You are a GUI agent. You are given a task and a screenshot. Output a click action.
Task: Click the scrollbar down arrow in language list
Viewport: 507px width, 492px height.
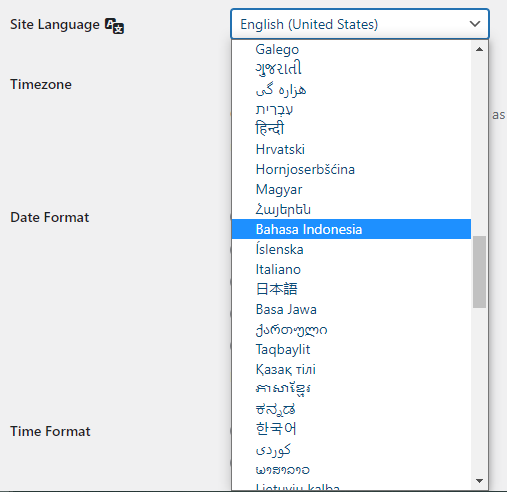pyautogui.click(x=479, y=481)
